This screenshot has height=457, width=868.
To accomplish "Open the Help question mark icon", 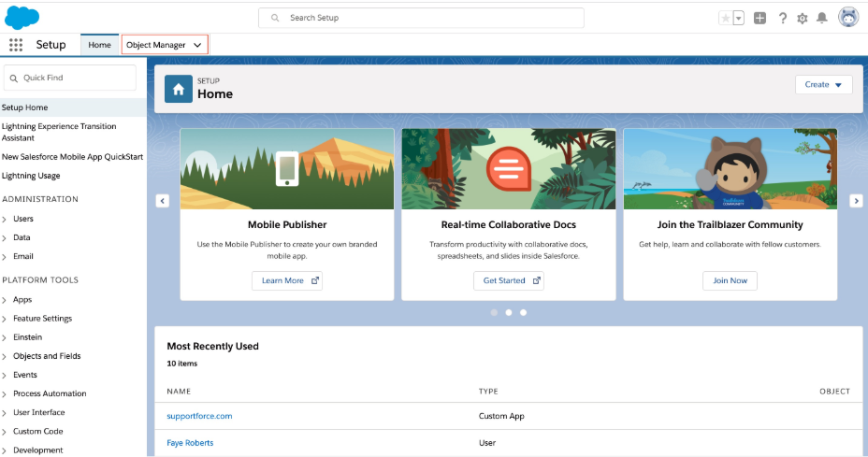I will pyautogui.click(x=783, y=18).
